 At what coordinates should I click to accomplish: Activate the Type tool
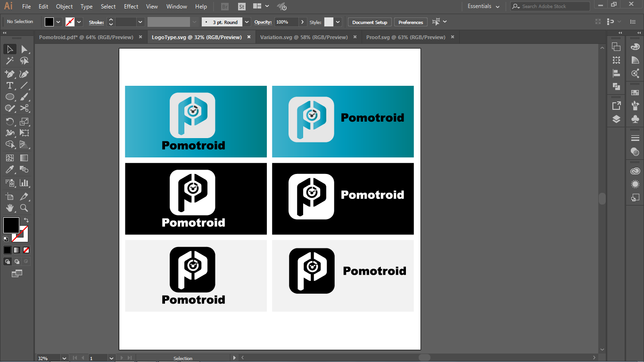(x=9, y=85)
